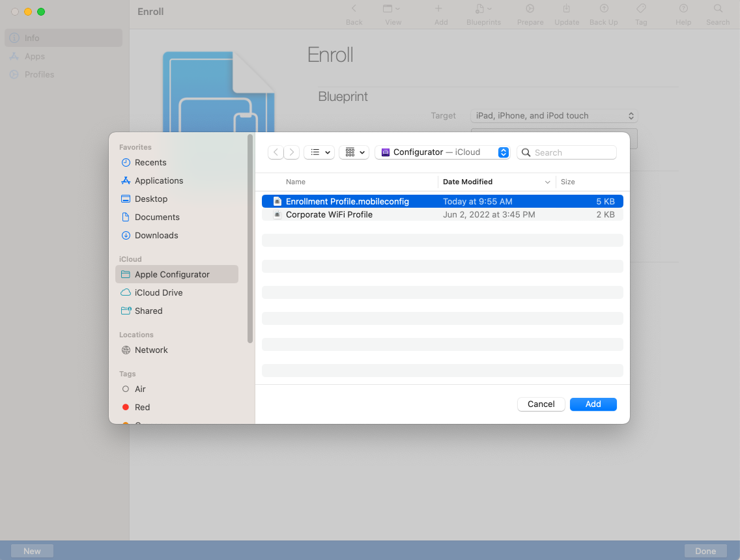Click the New button at bottom
740x560 pixels.
[x=32, y=551]
